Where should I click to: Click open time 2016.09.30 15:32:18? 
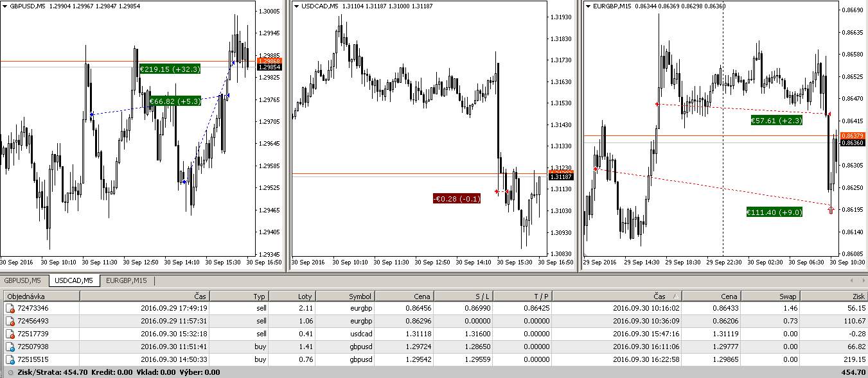[173, 334]
